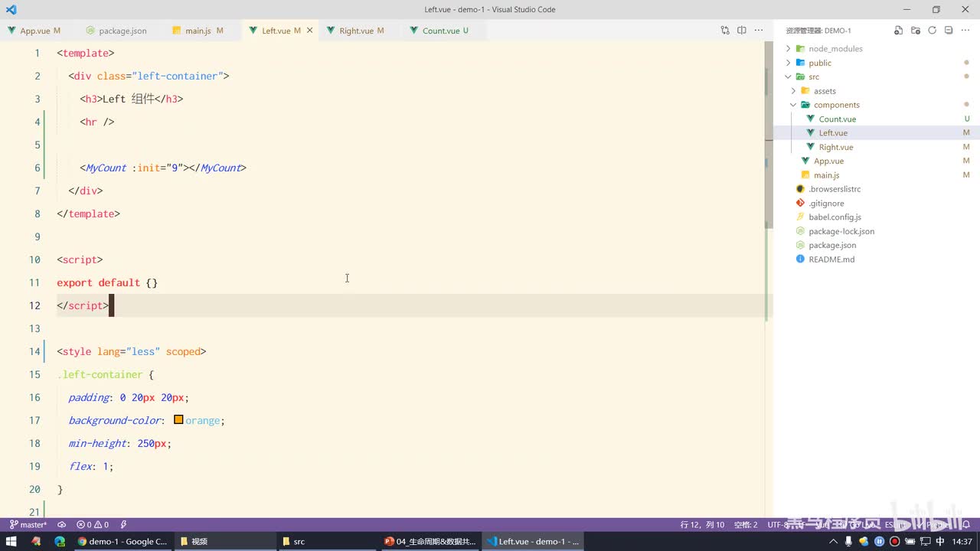The height and width of the screenshot is (551, 980).
Task: Split the editor to the right
Action: [x=742, y=31]
